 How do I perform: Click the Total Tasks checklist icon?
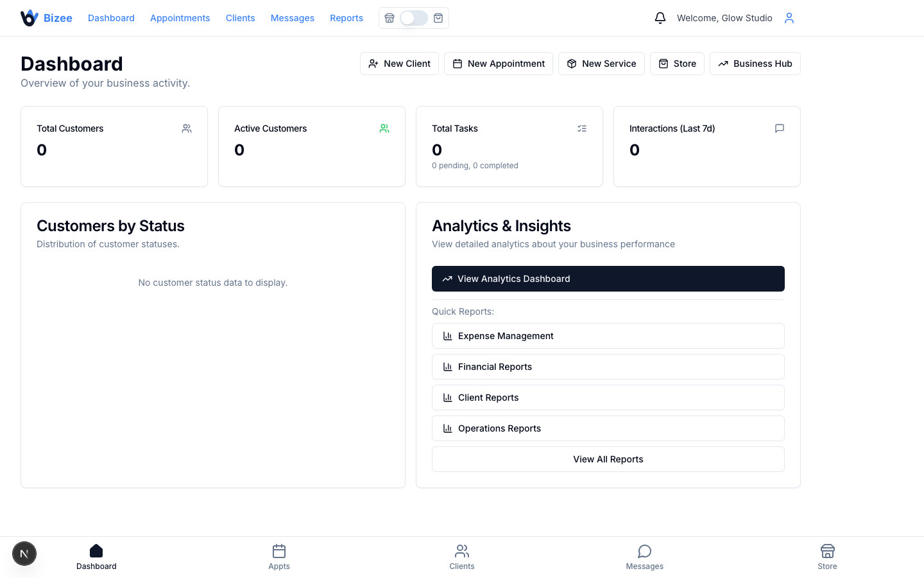(582, 128)
